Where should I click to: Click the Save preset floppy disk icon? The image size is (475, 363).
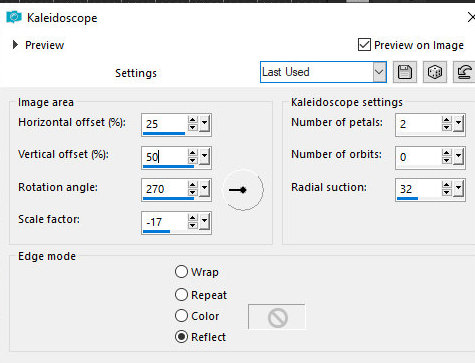point(405,72)
